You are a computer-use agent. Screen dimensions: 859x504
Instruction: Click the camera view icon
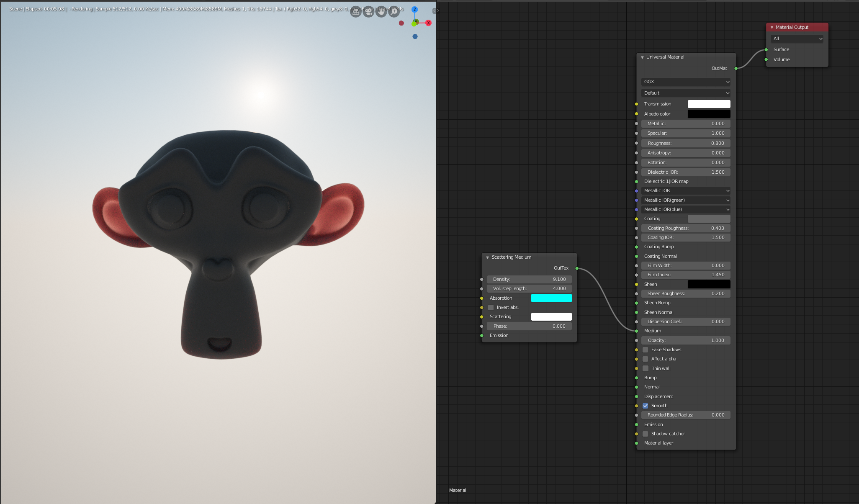[x=368, y=12]
